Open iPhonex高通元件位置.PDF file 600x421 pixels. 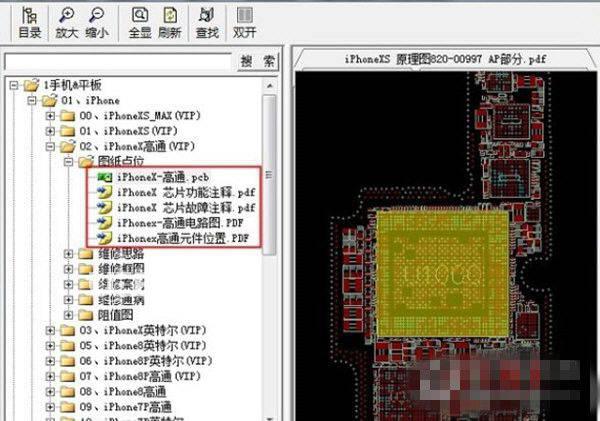point(183,238)
